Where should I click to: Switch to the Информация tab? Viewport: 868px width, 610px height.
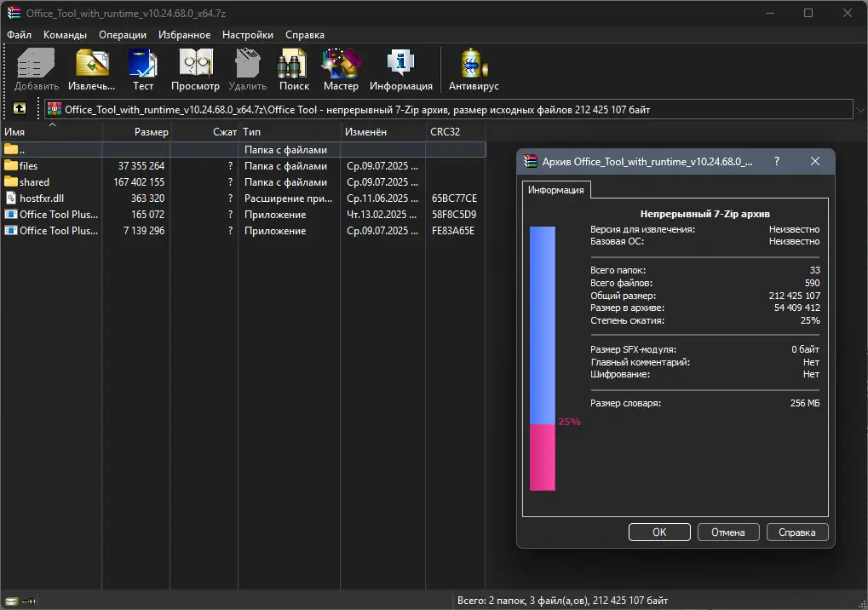tap(556, 190)
